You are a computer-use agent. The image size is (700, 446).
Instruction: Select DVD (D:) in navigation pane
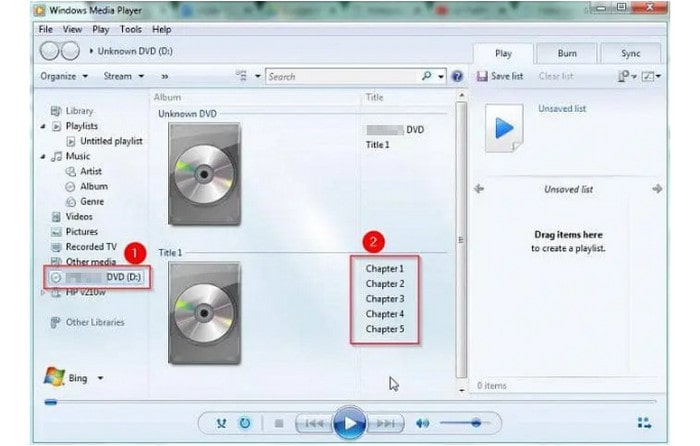[98, 276]
